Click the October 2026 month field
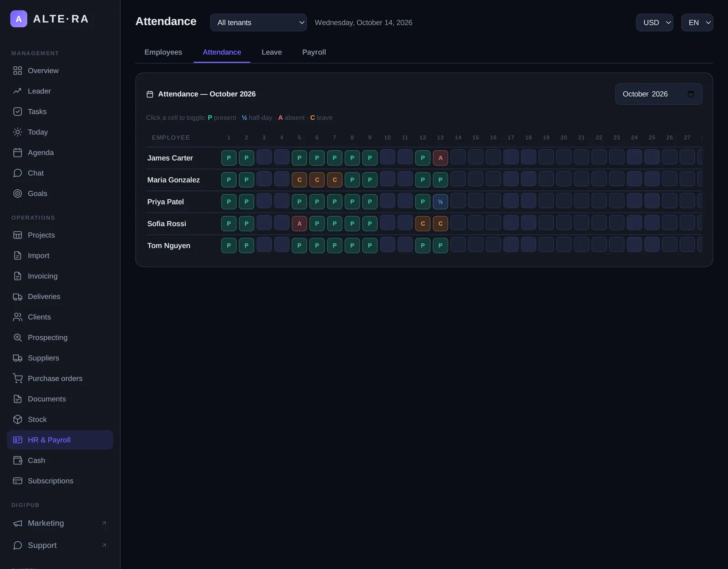 pos(659,94)
